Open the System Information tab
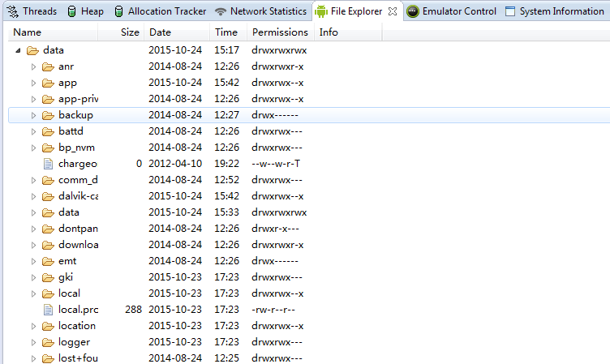The image size is (610, 364). pyautogui.click(x=554, y=11)
